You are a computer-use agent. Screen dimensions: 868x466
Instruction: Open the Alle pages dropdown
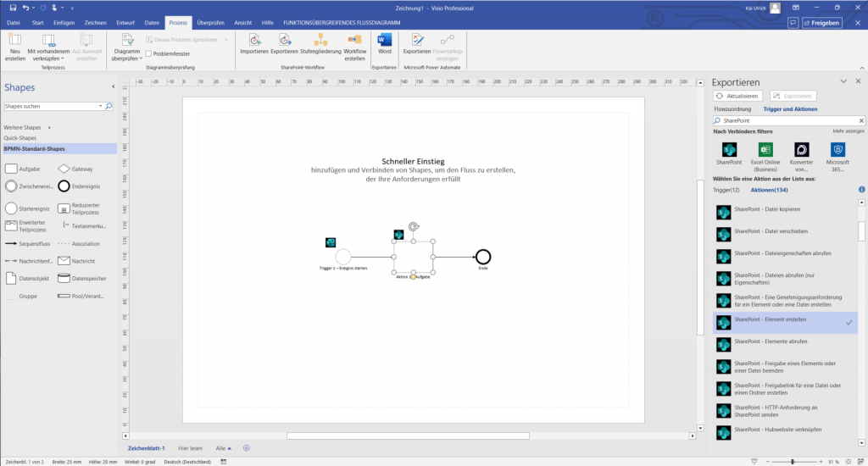(x=224, y=447)
